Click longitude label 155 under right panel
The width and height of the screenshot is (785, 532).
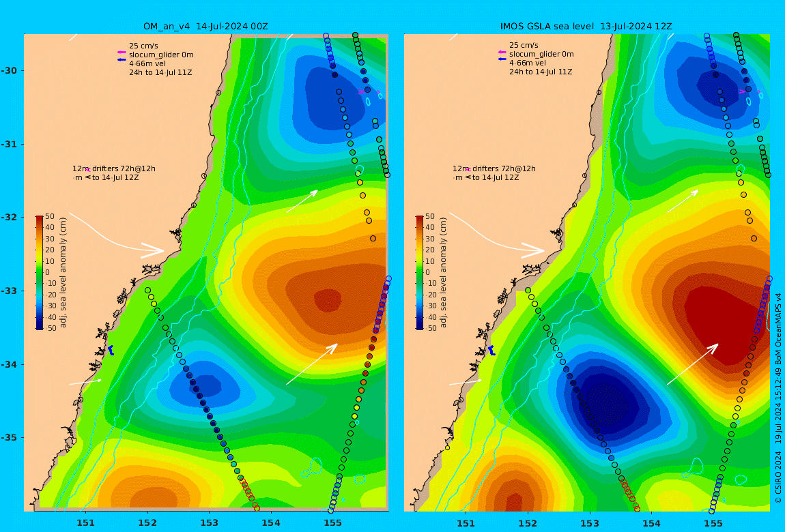[x=713, y=523]
